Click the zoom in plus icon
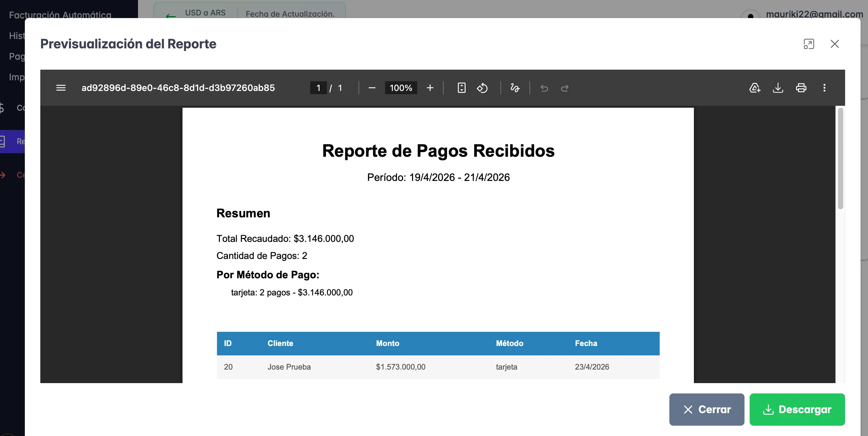The width and height of the screenshot is (868, 436). click(x=430, y=88)
